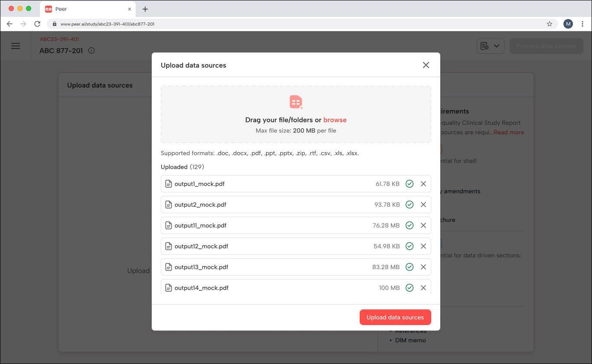Open the browser three-dot menu
The image size is (592, 364).
(582, 24)
